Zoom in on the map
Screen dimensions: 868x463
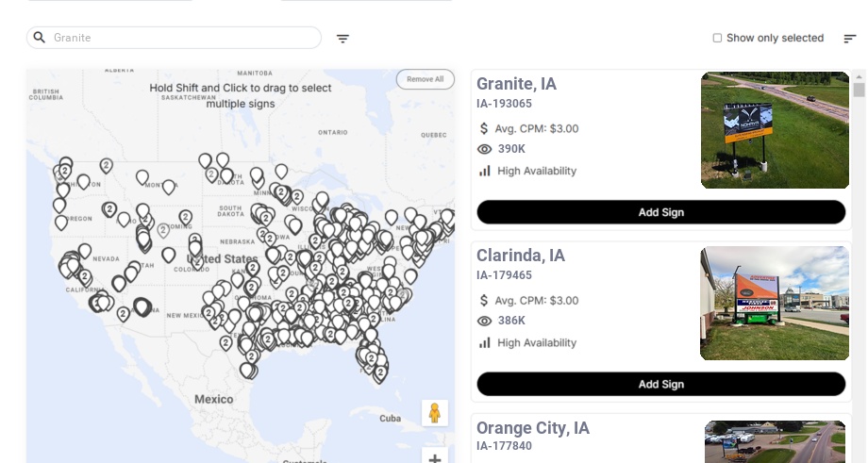point(435,458)
